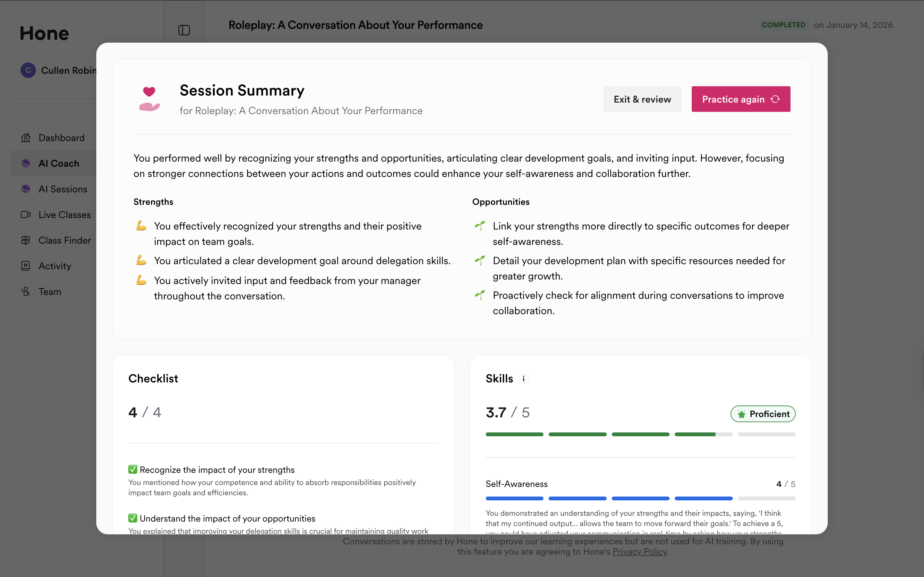Click the Live Classes camera icon
This screenshot has width=924, height=577.
26,214
